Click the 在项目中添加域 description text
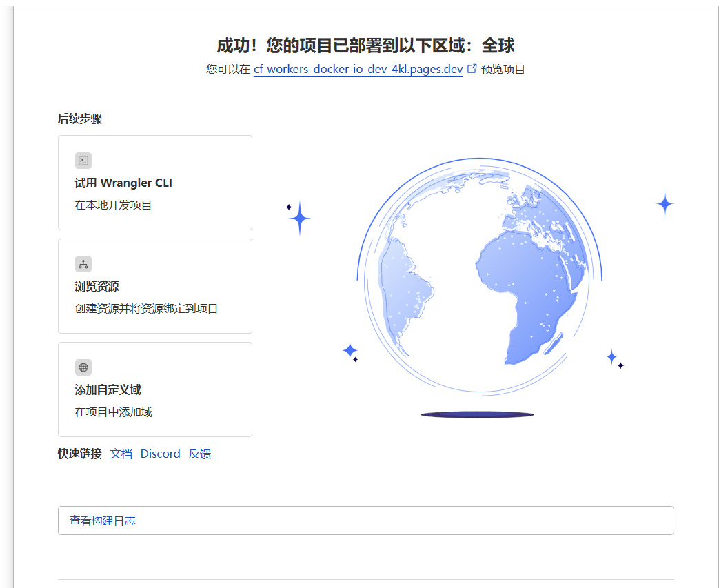The height and width of the screenshot is (588, 719). point(113,412)
